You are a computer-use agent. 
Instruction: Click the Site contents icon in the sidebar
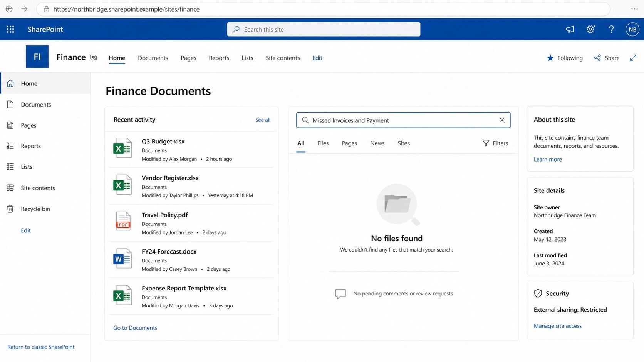pos(10,188)
